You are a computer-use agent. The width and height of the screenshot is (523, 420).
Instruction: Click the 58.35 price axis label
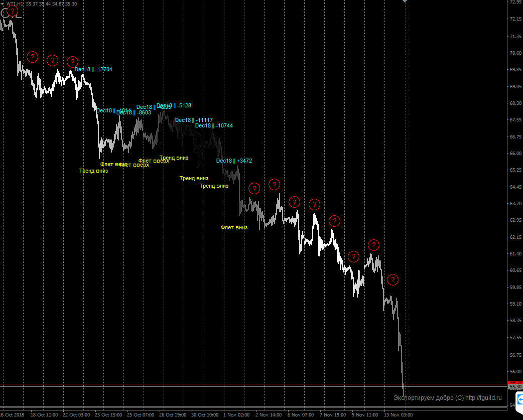coord(515,320)
